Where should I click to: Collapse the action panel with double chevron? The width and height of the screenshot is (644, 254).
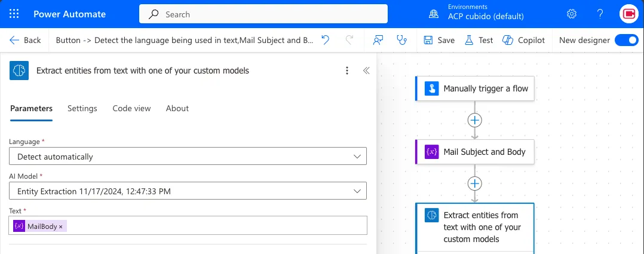(366, 71)
